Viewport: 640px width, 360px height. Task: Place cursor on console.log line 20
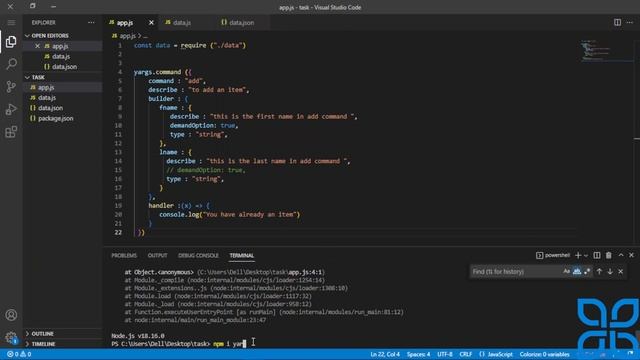pos(229,214)
